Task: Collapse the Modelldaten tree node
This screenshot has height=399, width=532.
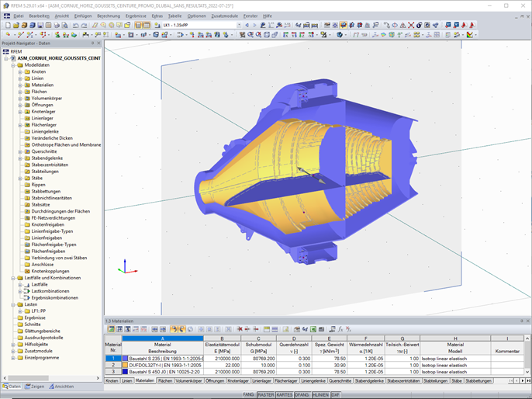Action: pos(13,65)
